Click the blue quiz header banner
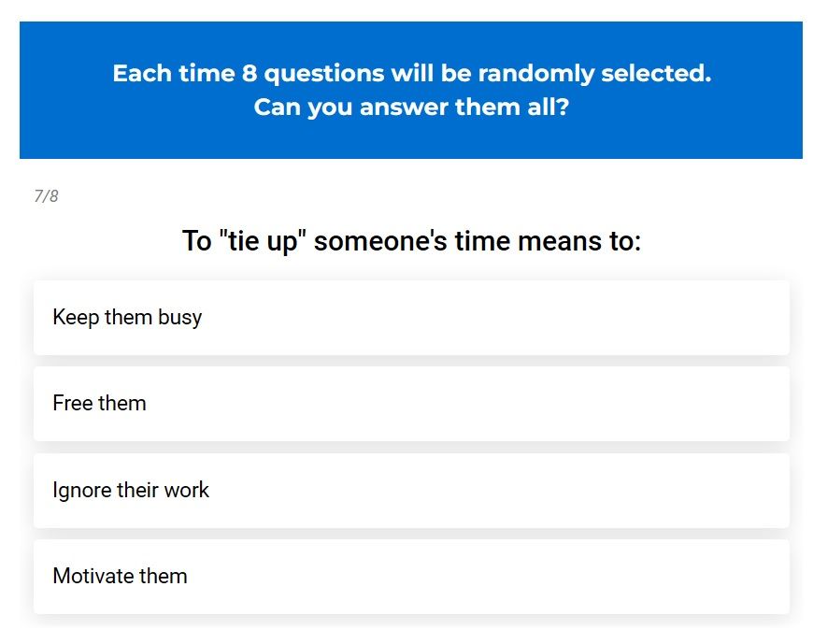This screenshot has width=813, height=644. [x=410, y=90]
